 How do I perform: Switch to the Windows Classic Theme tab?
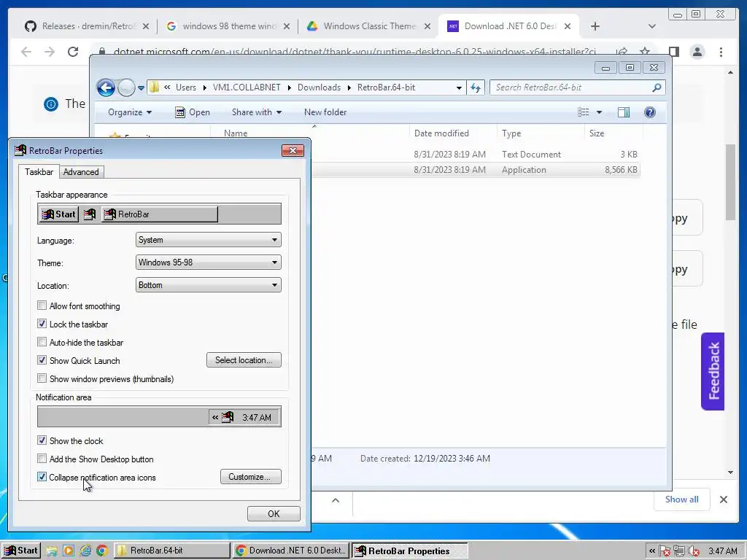(x=369, y=26)
